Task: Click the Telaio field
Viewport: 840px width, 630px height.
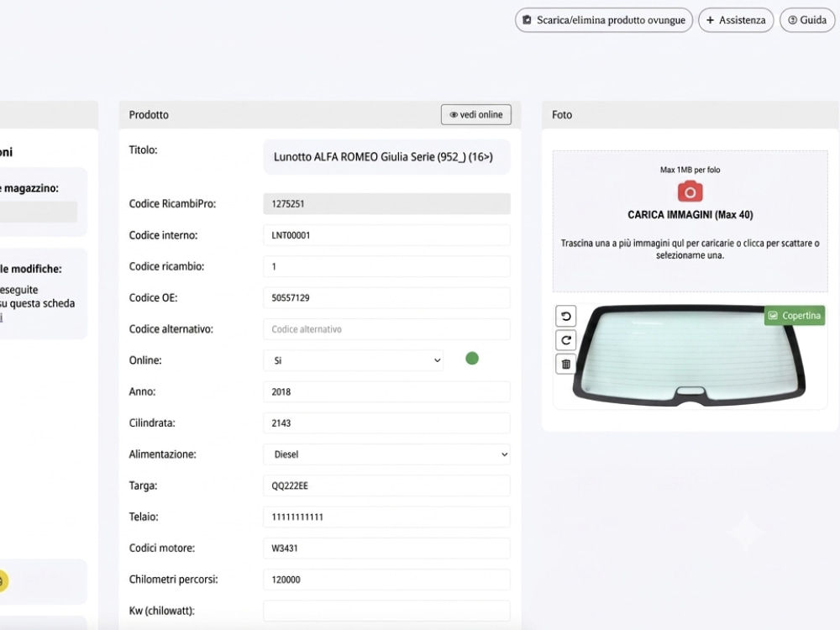Action: [386, 517]
